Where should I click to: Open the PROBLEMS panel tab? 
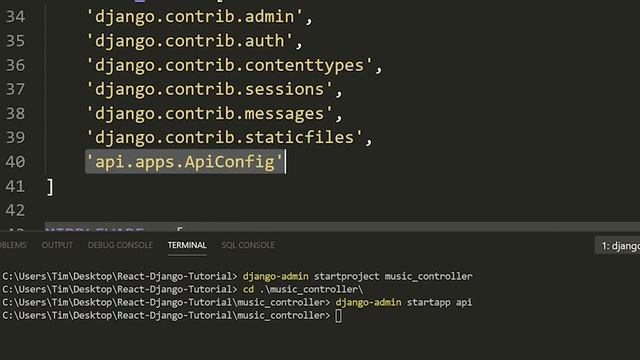(x=13, y=245)
